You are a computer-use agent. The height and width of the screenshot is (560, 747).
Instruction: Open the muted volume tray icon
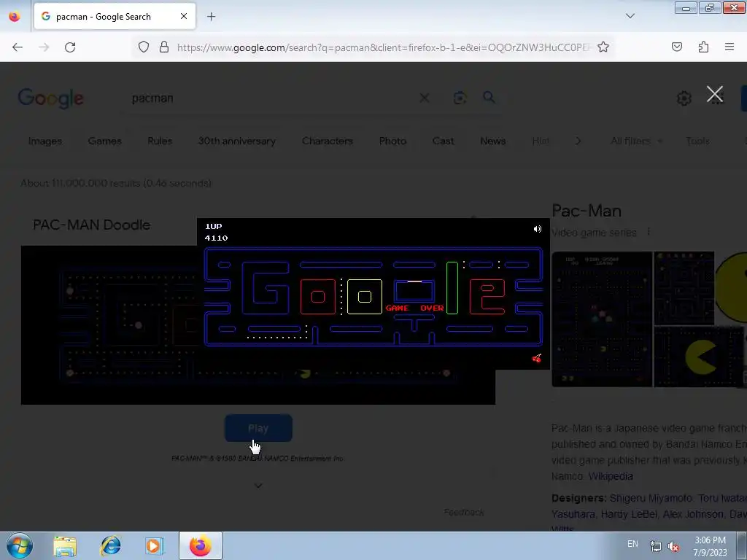673,546
